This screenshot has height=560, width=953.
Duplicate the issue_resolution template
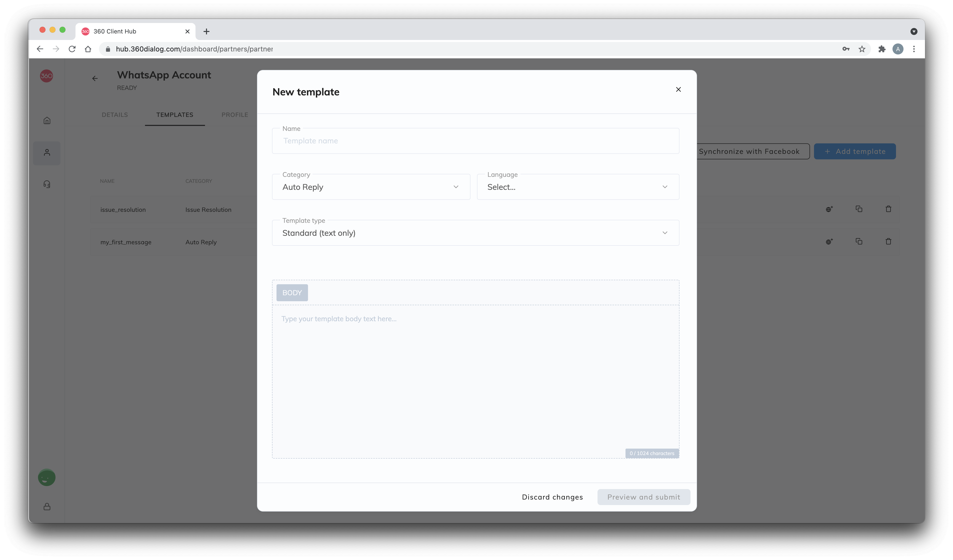coord(859,209)
